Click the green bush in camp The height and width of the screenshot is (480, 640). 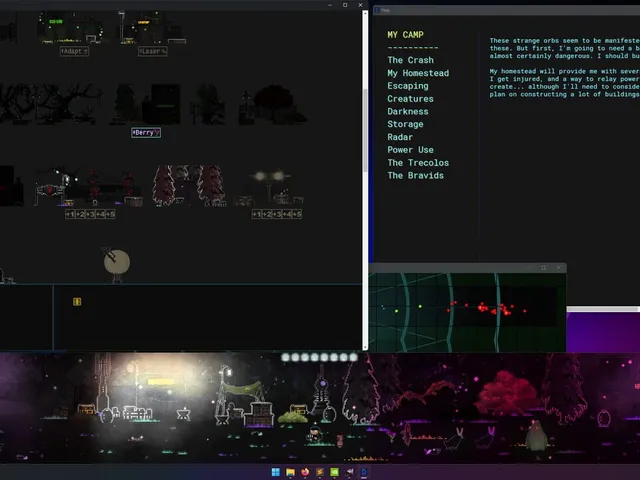coord(292,418)
